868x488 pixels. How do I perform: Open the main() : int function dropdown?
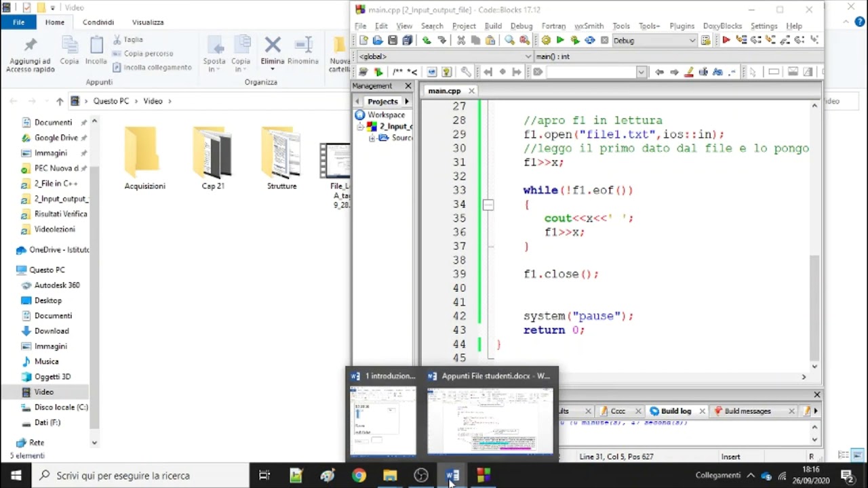click(x=678, y=56)
